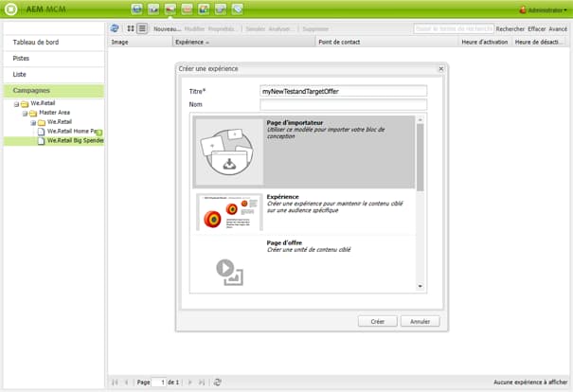Screen dimensions: 573x392
Task: Select the Expérience template
Action: 304,213
